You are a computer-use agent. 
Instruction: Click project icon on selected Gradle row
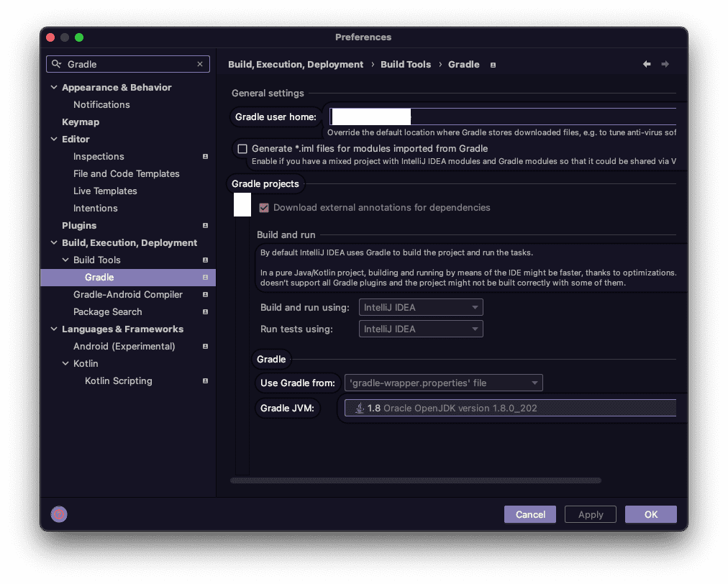pyautogui.click(x=205, y=277)
